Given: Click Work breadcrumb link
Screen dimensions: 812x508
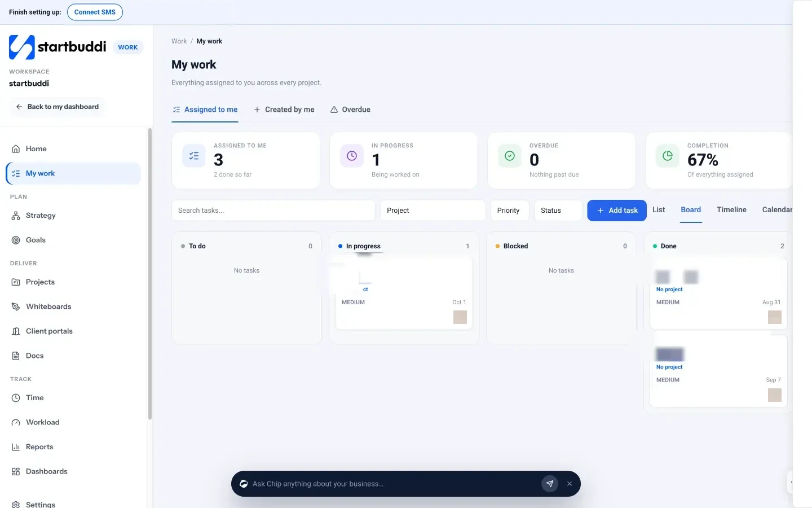Looking at the screenshot, I should [179, 41].
